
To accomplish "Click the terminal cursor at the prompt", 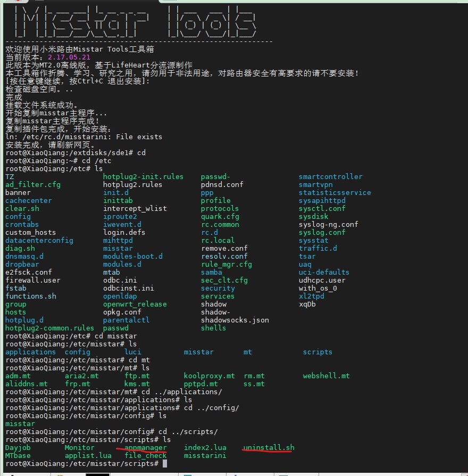I will coord(165,463).
